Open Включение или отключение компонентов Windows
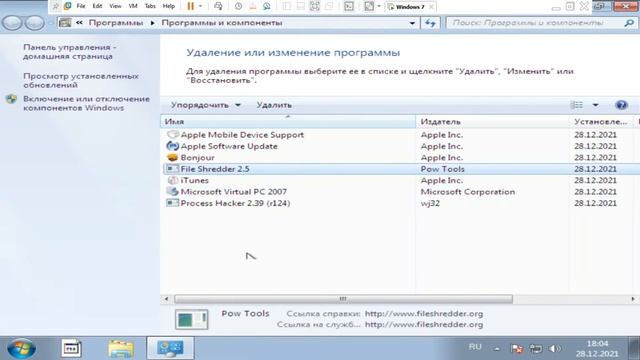640x360 pixels. tap(86, 103)
